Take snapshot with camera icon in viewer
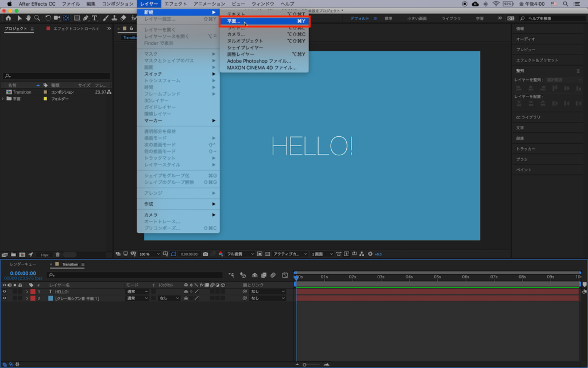The width and height of the screenshot is (588, 368). 205,254
